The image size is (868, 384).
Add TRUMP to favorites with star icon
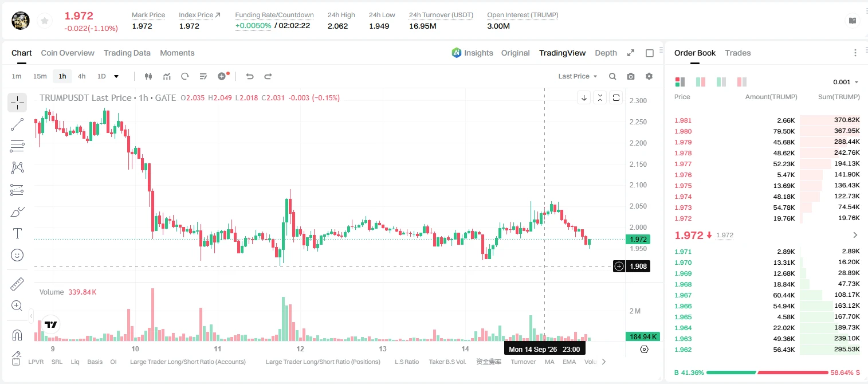coord(44,21)
